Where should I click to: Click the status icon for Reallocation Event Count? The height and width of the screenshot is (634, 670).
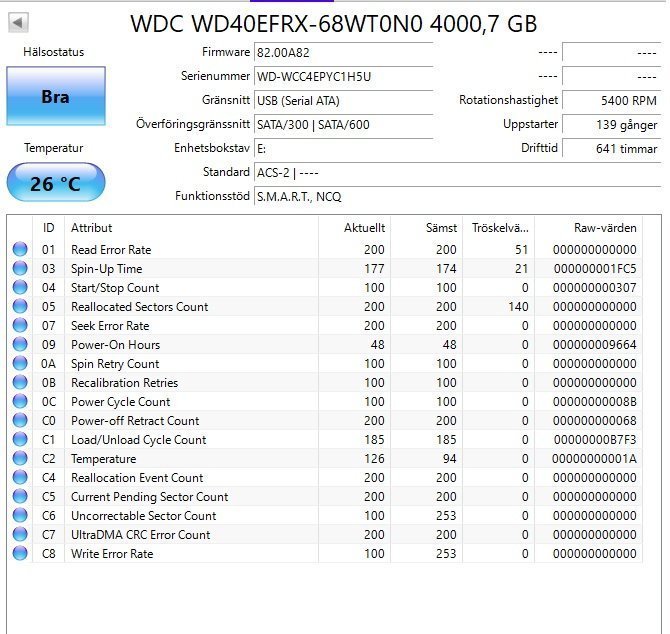pos(20,477)
